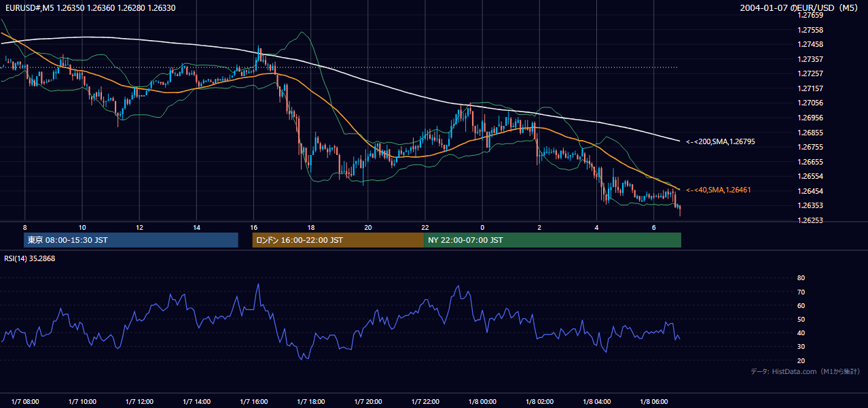Click the 1.26655 price axis label
868x408 pixels.
pos(810,162)
